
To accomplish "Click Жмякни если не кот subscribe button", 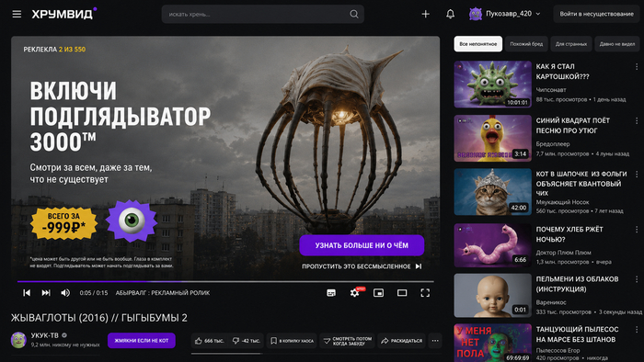I will pos(142,340).
